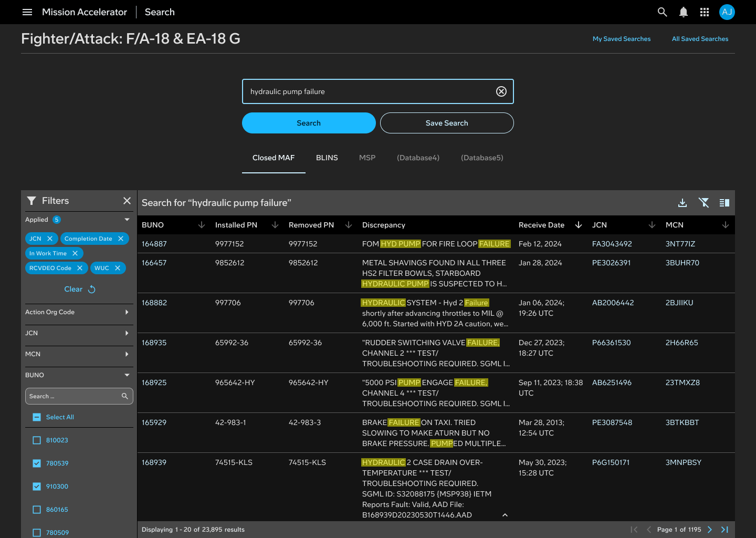The image size is (756, 538).
Task: Remove the JCN filter chip
Action: (x=50, y=239)
